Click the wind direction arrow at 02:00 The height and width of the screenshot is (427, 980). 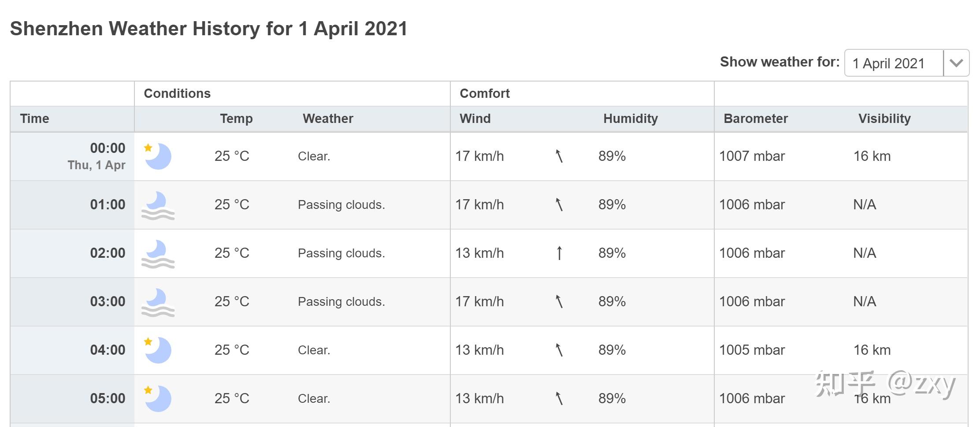pos(559,253)
